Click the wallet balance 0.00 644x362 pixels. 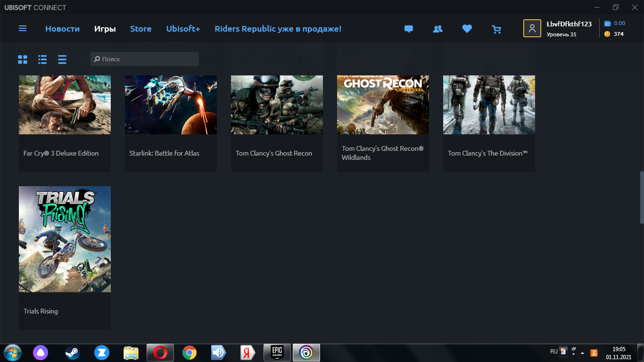(x=615, y=23)
